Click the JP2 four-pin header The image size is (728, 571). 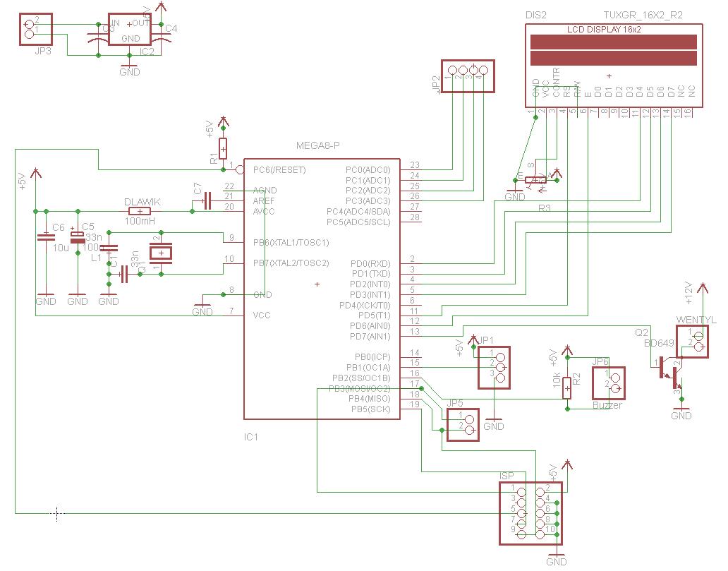[x=468, y=76]
